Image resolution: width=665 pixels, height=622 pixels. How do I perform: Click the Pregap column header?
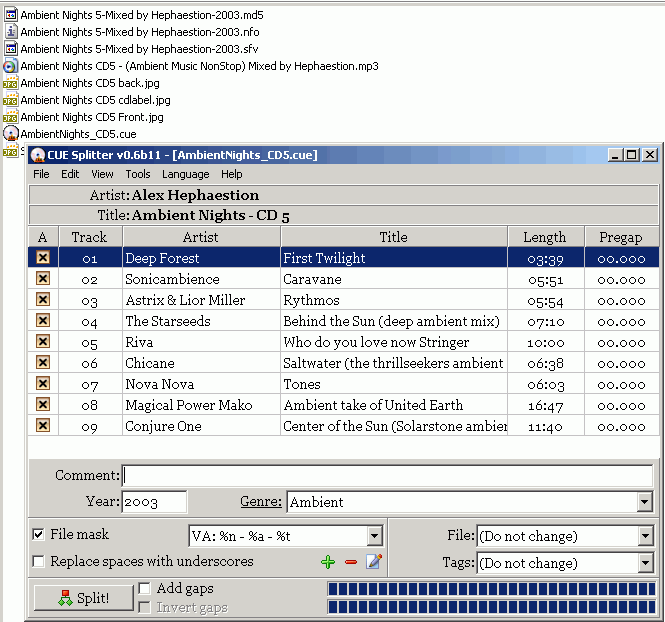pyautogui.click(x=621, y=237)
